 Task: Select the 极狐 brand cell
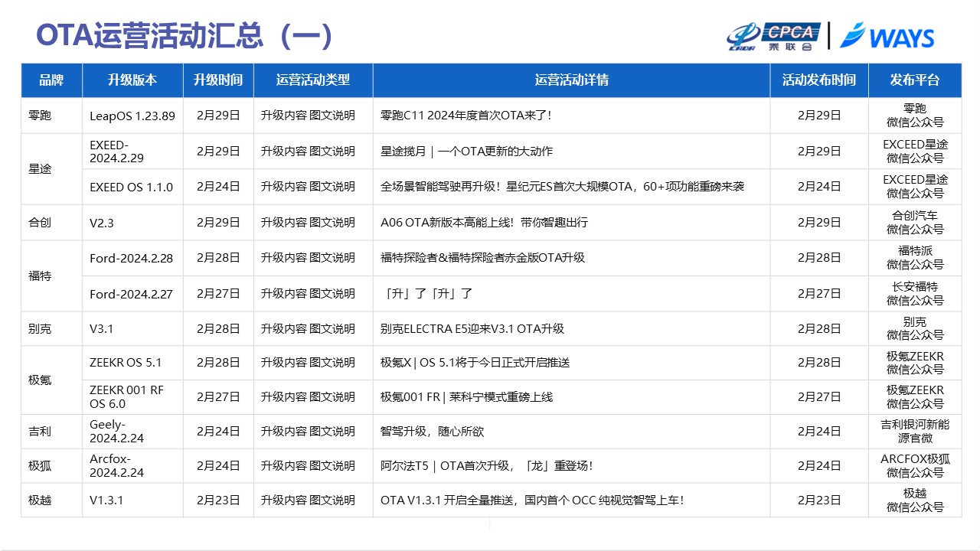[51, 465]
